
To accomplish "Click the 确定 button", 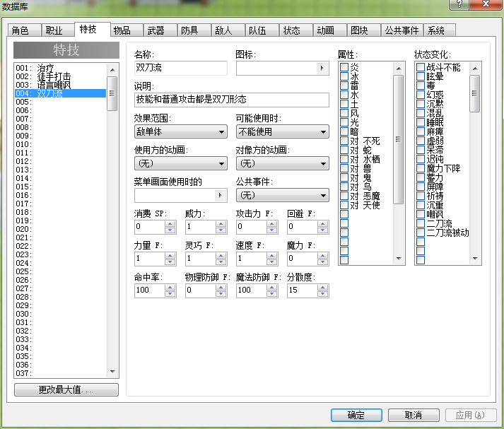I will 356,415.
